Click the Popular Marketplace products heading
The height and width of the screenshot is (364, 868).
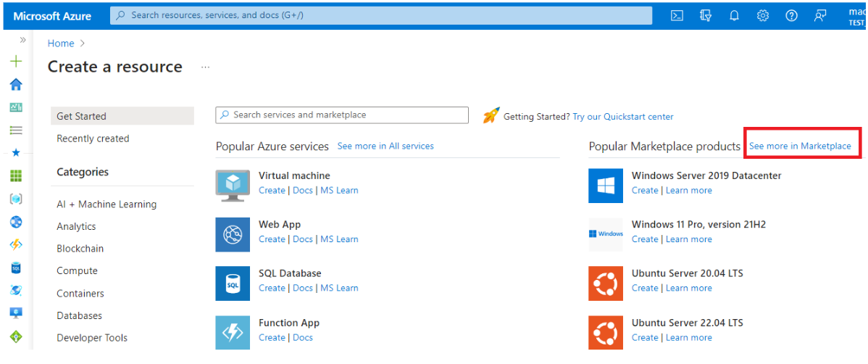coord(664,146)
